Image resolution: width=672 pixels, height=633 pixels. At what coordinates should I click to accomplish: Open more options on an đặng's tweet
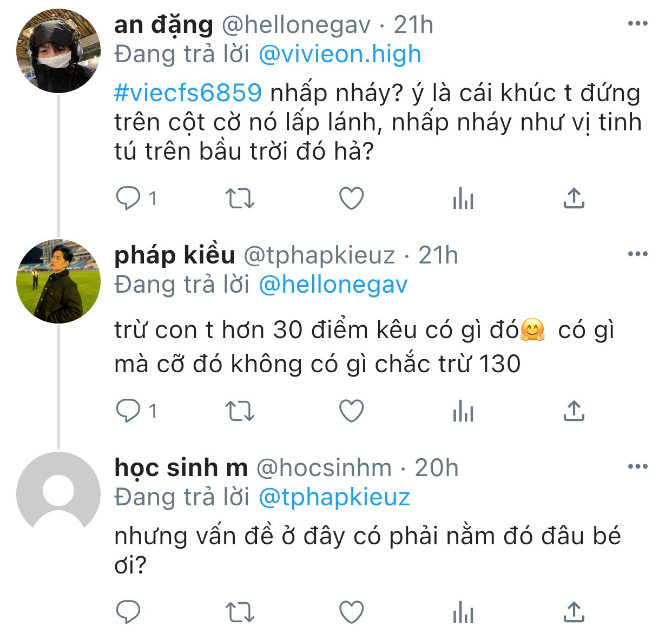[x=637, y=24]
